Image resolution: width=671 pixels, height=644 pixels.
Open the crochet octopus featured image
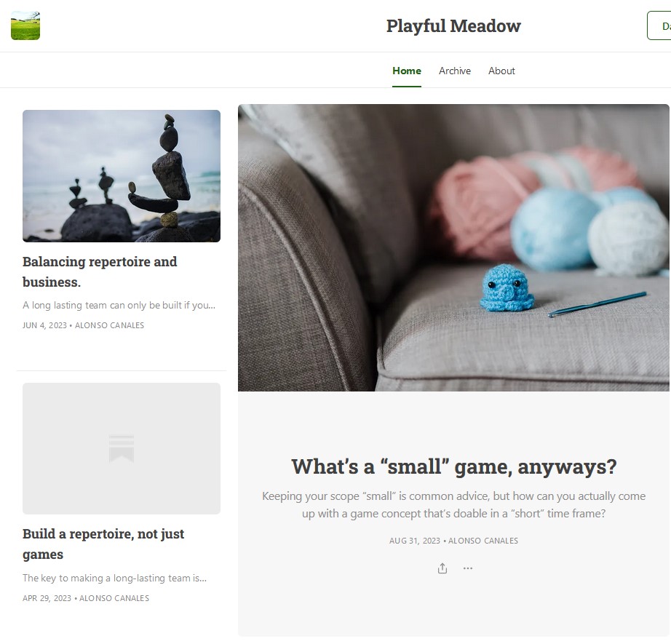453,247
